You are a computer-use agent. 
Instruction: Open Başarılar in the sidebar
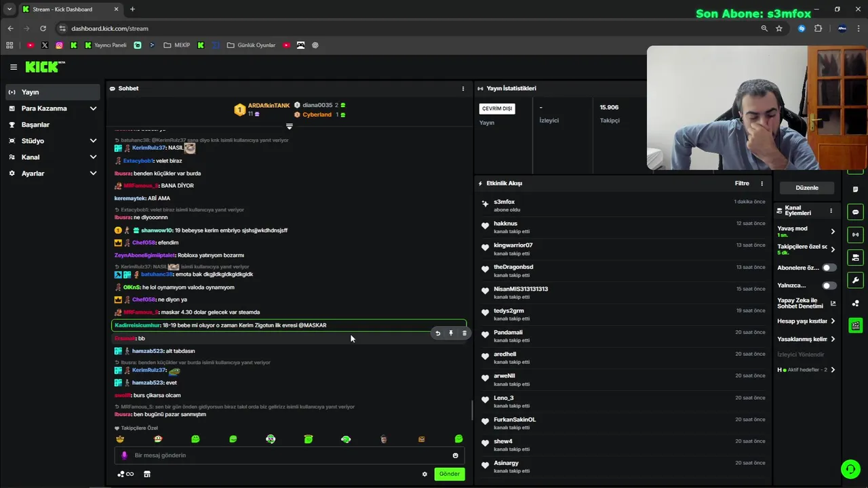[53, 125]
